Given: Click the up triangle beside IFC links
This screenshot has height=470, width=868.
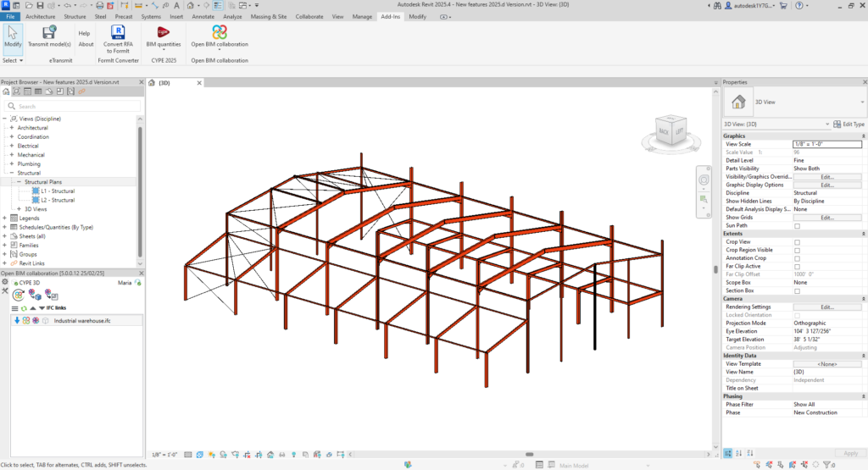Looking at the screenshot, I should 33,308.
